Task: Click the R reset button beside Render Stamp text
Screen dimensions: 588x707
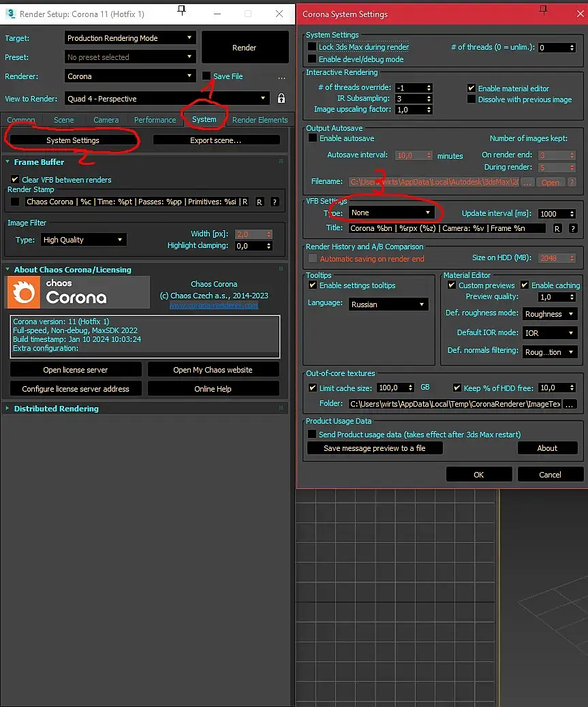Action: [260, 202]
